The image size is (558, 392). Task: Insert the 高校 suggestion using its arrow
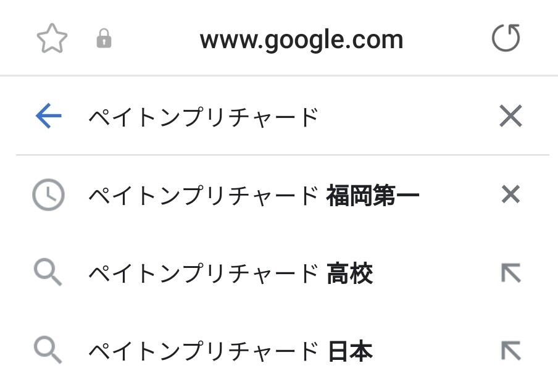(x=510, y=273)
